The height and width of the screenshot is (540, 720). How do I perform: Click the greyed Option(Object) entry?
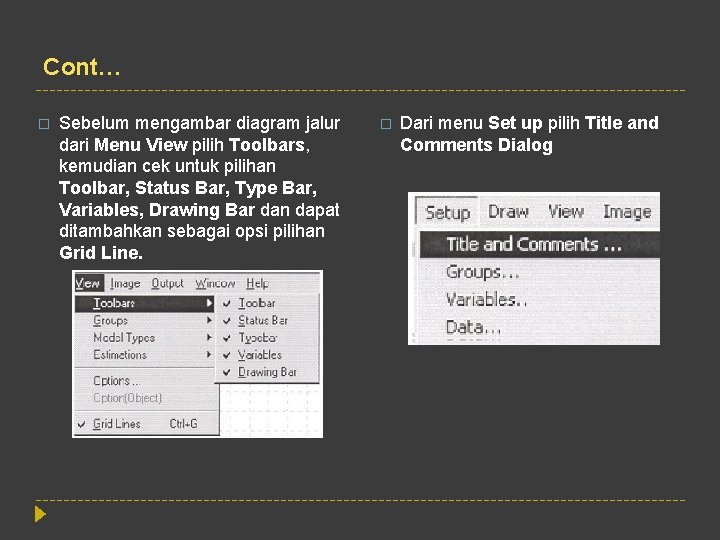click(x=127, y=398)
